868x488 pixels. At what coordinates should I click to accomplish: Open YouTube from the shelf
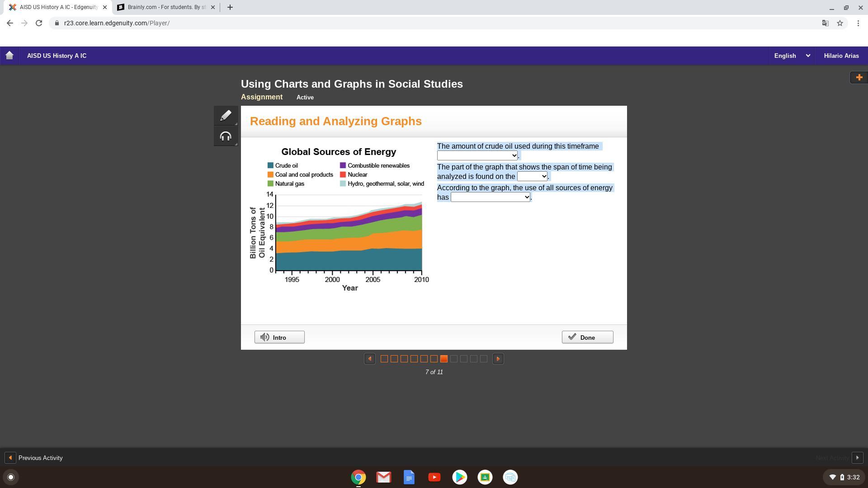click(434, 477)
